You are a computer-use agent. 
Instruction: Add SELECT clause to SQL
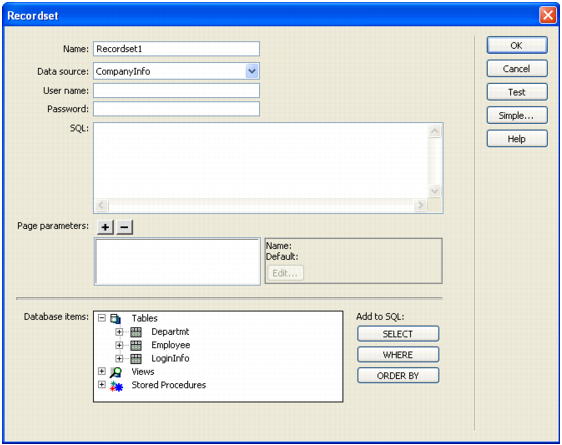(x=398, y=334)
